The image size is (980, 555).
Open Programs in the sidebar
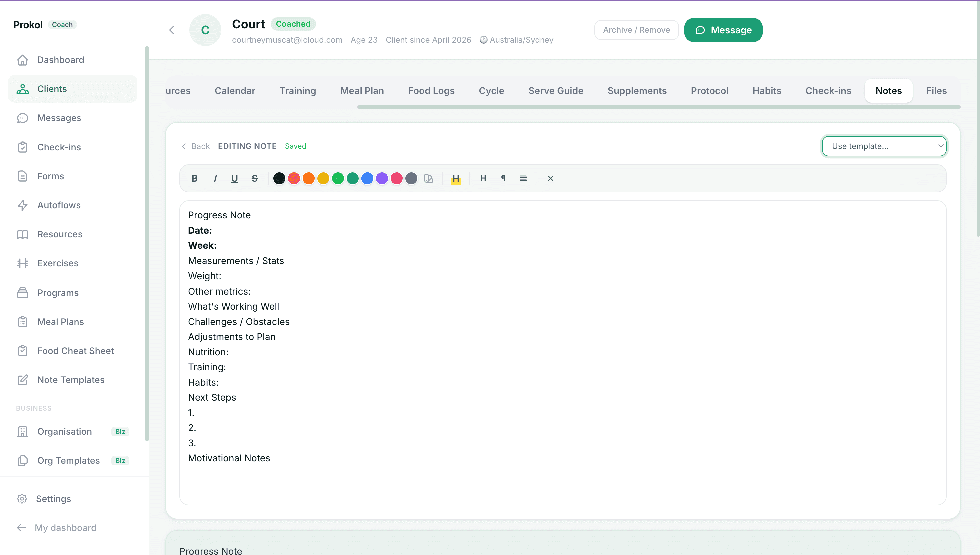(72, 293)
